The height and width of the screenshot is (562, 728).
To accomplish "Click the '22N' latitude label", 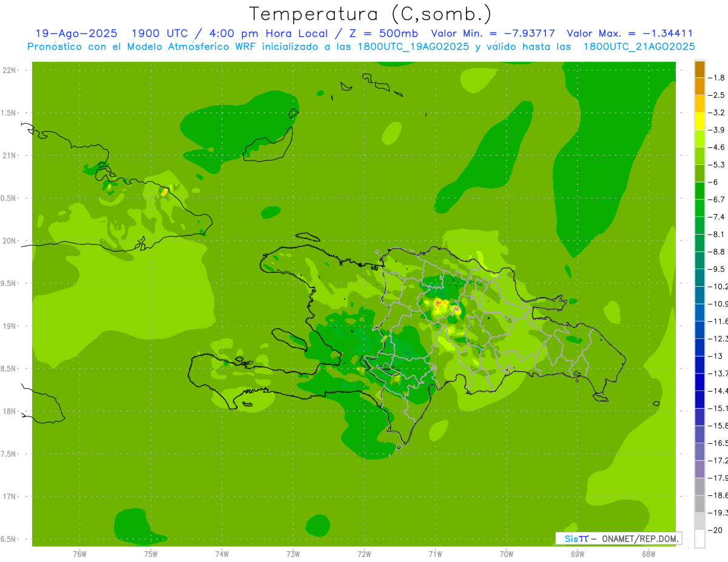I will click(9, 70).
